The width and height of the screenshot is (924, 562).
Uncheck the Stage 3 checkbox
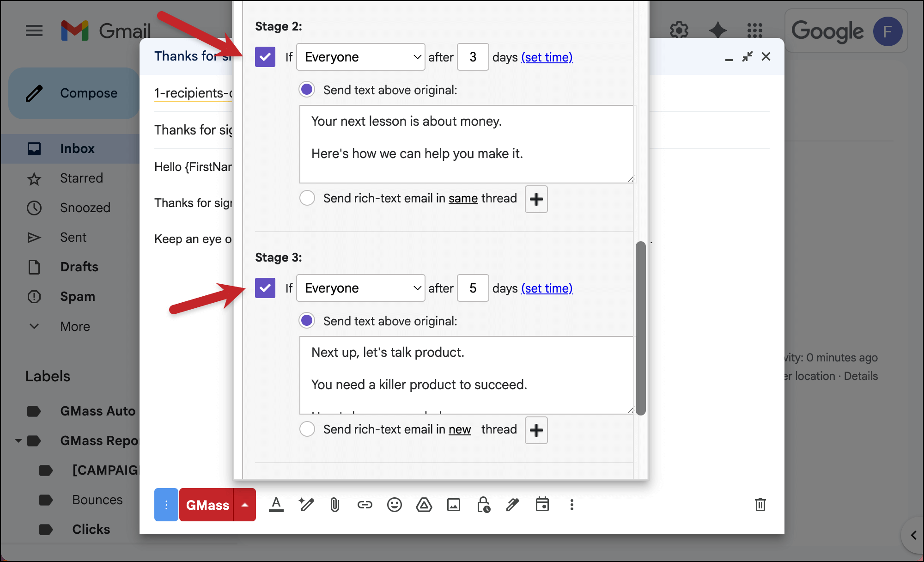point(265,288)
